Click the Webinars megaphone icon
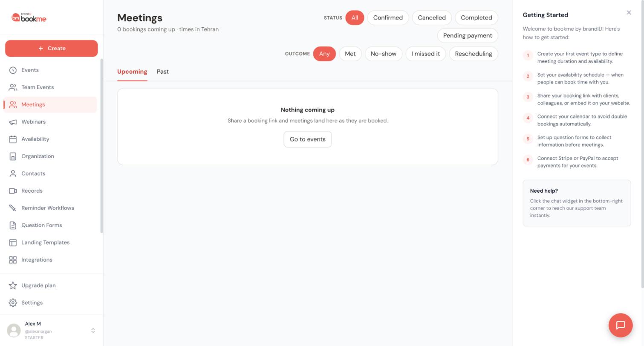This screenshot has height=346, width=644. tap(13, 122)
